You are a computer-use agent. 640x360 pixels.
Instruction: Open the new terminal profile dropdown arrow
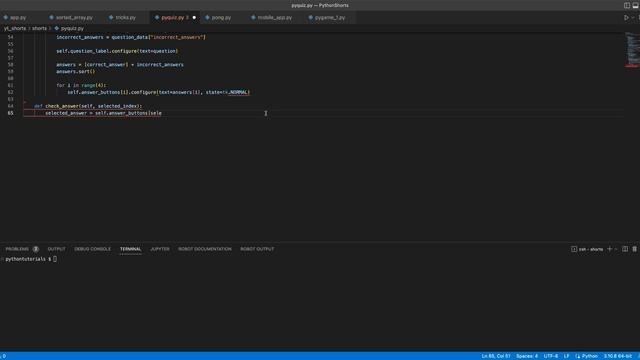coord(616,249)
